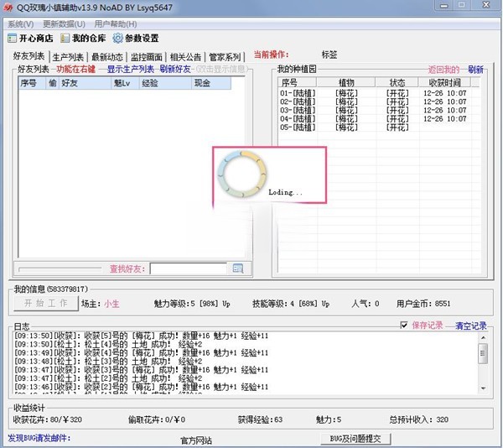Switch to the 生产列表 tab
The image size is (503, 448).
pos(68,57)
